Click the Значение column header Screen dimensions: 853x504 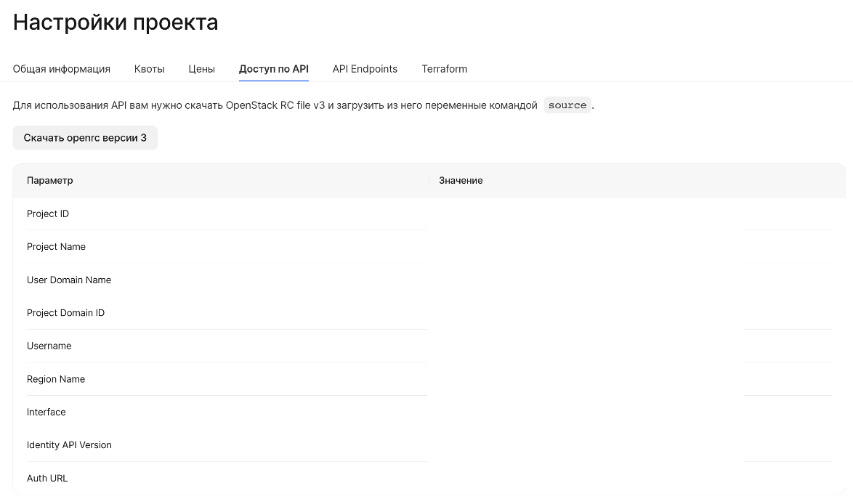[x=461, y=181]
